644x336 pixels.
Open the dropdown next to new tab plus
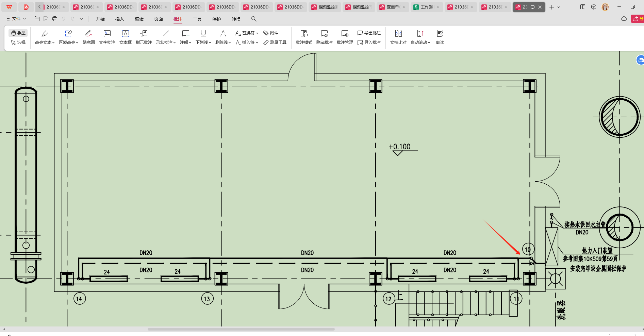click(559, 7)
